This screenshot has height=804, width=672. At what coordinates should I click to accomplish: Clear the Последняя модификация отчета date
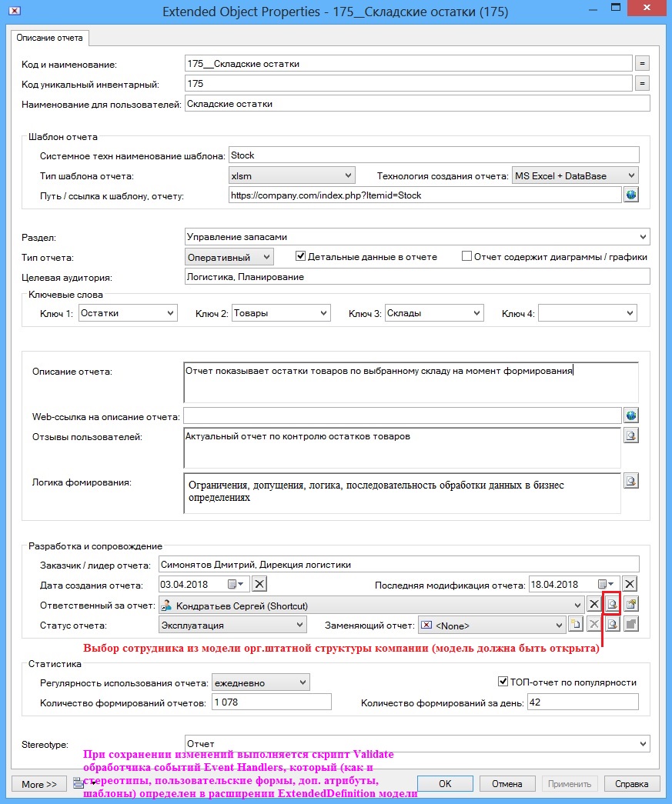click(x=630, y=584)
